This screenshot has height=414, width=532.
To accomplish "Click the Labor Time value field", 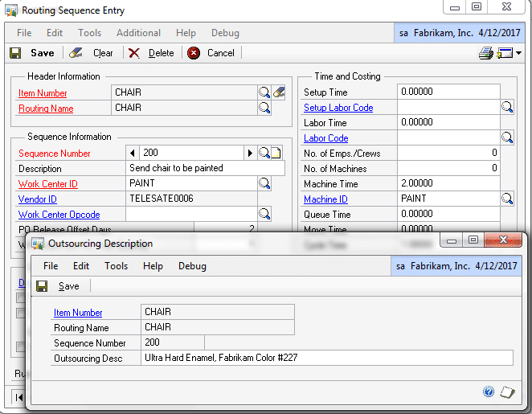I will pos(448,122).
